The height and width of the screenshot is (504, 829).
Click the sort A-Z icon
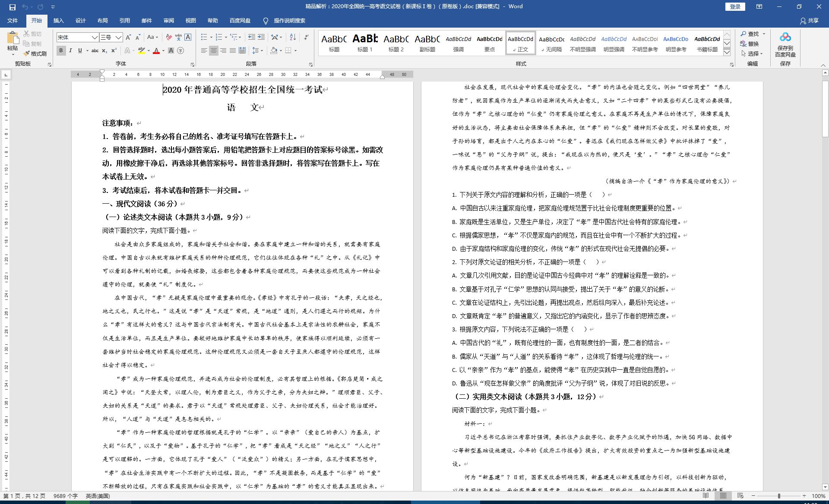293,38
